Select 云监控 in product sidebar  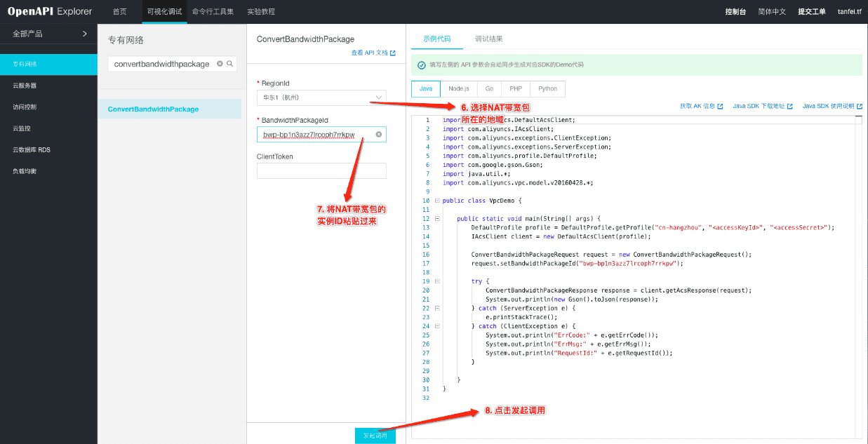click(x=48, y=128)
